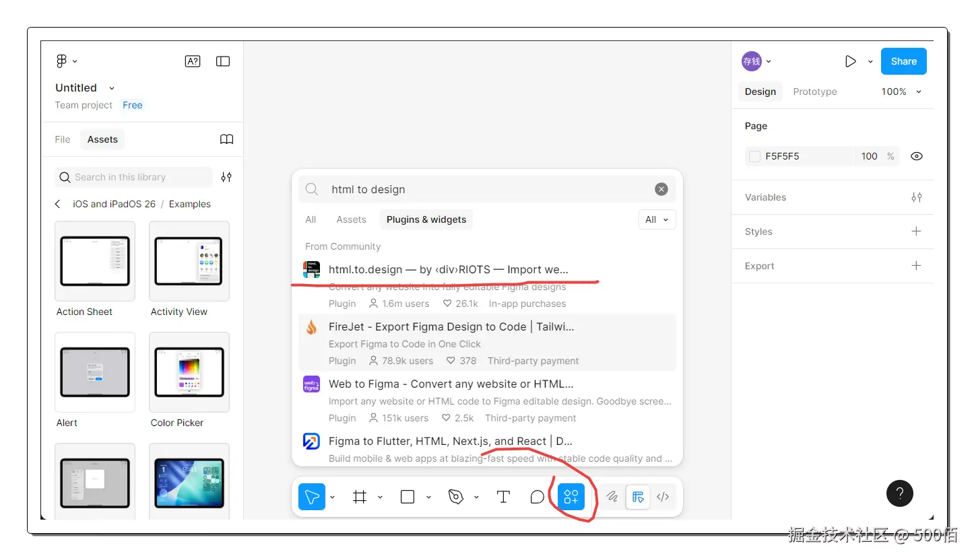
Task: Click the Actions resources tool
Action: [571, 497]
